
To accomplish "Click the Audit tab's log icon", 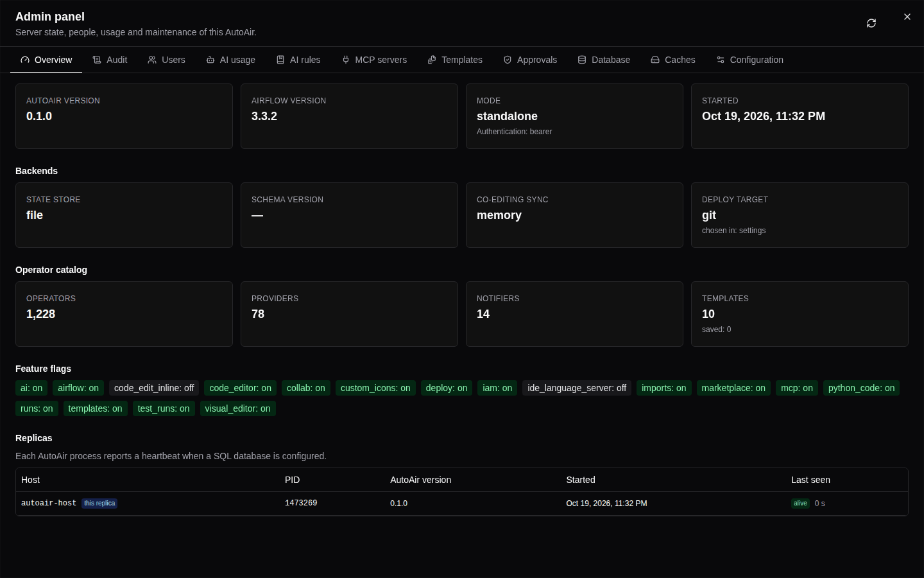I will [97, 60].
